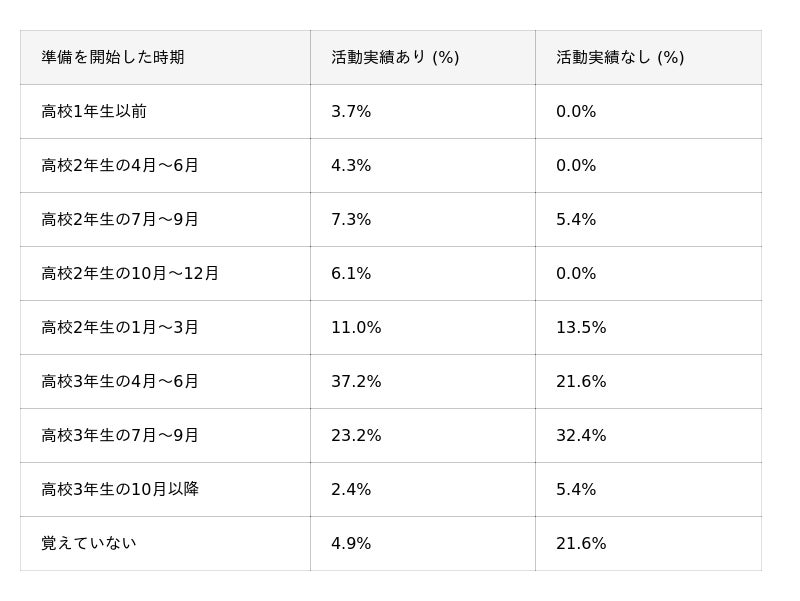Image resolution: width=800 pixels, height=601 pixels.
Task: Select the 高校1年生以前 row label
Action: [x=94, y=111]
